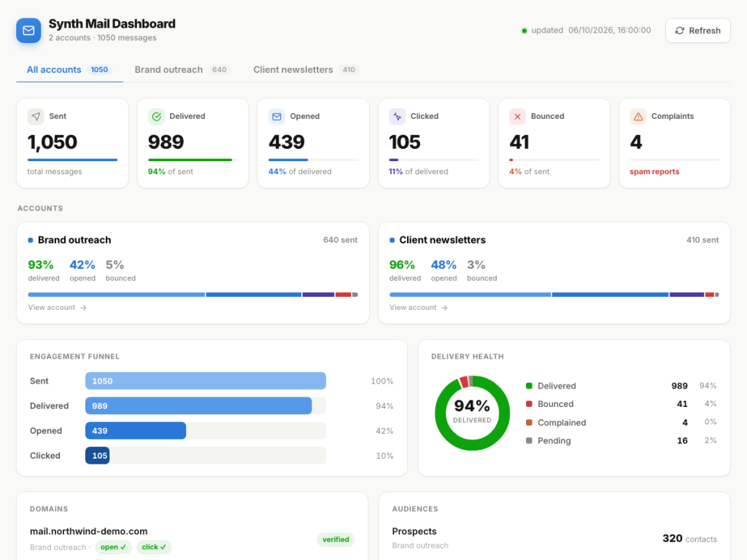Click the Sent 1,050 total card

[72, 144]
